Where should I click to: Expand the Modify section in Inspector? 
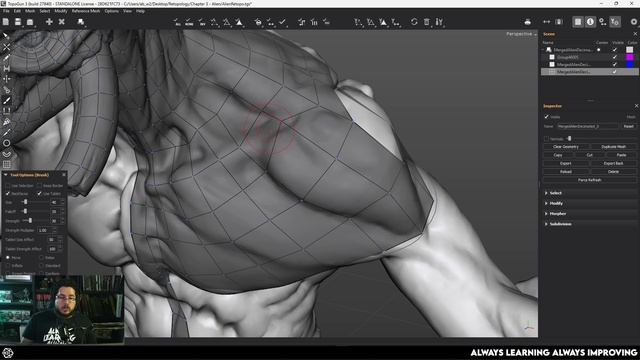[x=547, y=203]
